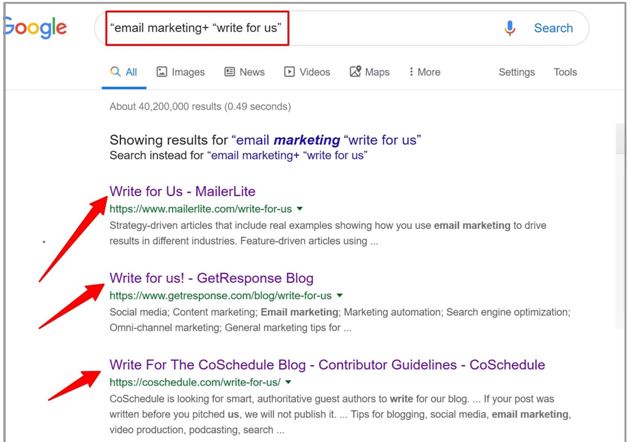Click the Maps tab icon
The height and width of the screenshot is (442, 631).
(355, 72)
